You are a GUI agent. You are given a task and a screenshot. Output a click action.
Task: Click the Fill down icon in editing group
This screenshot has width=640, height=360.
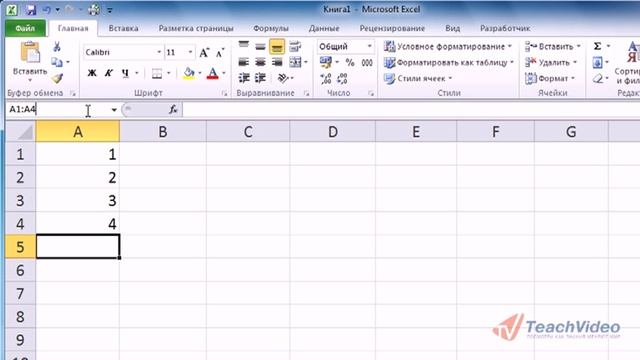point(598,62)
